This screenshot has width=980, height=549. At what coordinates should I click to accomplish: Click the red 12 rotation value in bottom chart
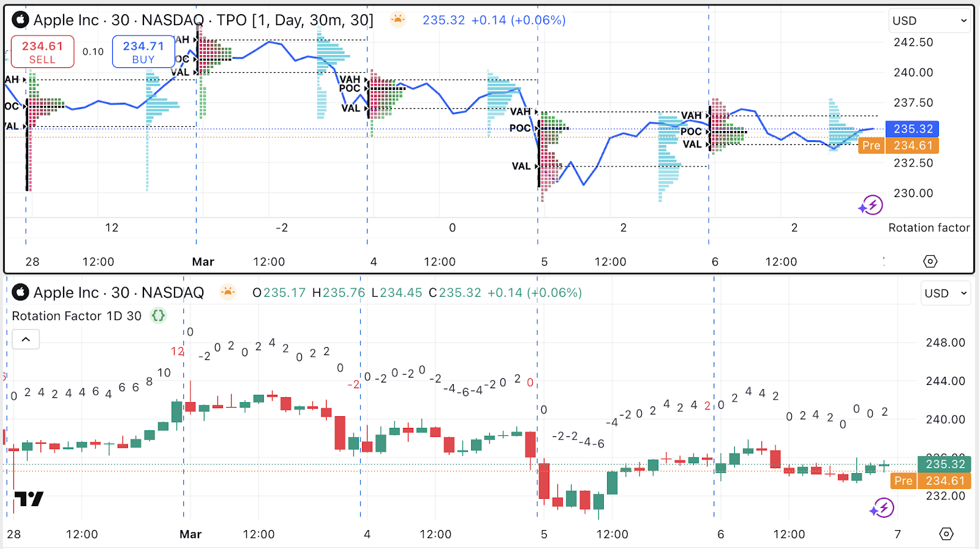[177, 351]
